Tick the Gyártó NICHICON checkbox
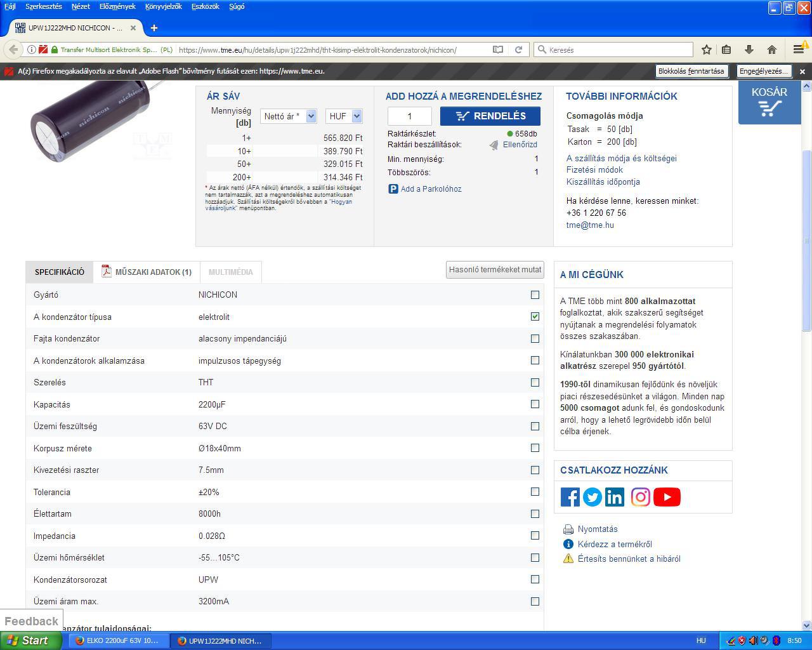Screen dimensions: 812x650 pyautogui.click(x=535, y=295)
